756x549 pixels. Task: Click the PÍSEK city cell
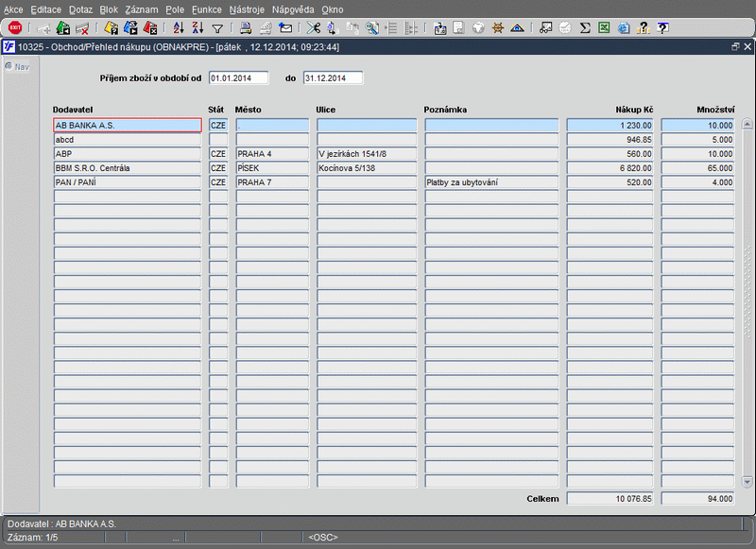[272, 168]
